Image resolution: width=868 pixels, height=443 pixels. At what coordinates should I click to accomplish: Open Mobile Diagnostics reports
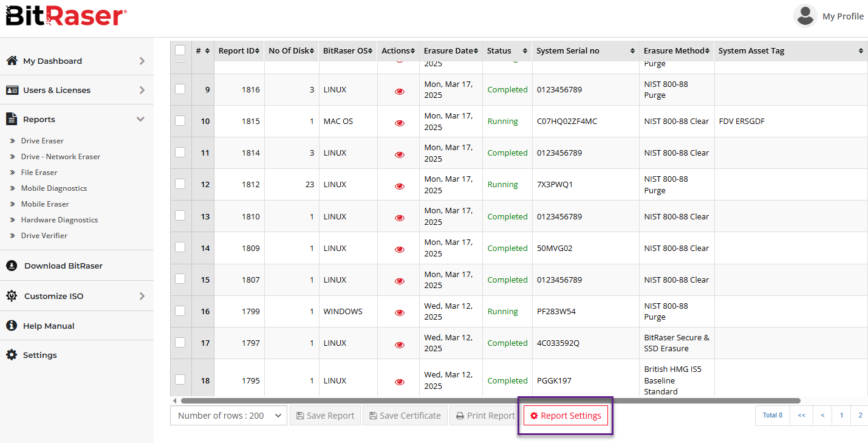coord(54,188)
